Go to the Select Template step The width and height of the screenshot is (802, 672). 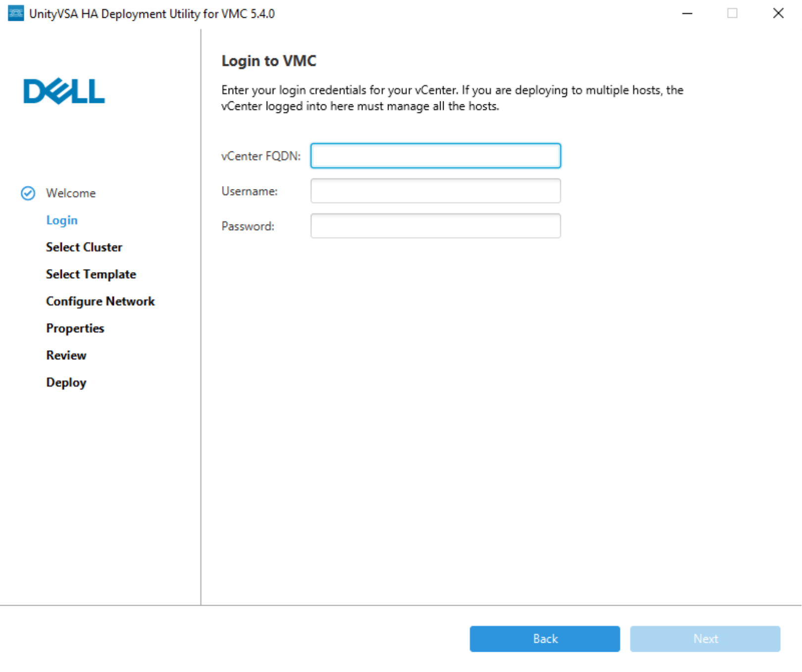[91, 274]
